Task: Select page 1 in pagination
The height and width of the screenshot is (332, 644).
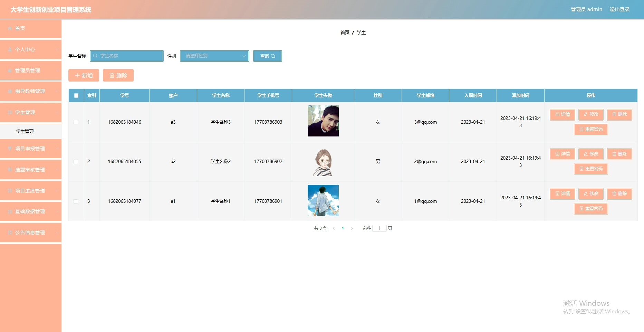Action: coord(343,228)
